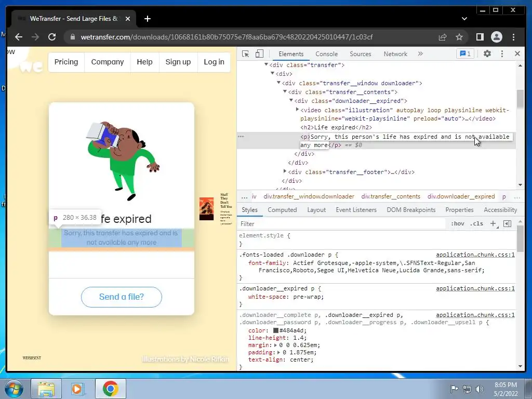Click the Styles Filter input field
Image resolution: width=532 pixels, height=399 pixels.
point(342,223)
